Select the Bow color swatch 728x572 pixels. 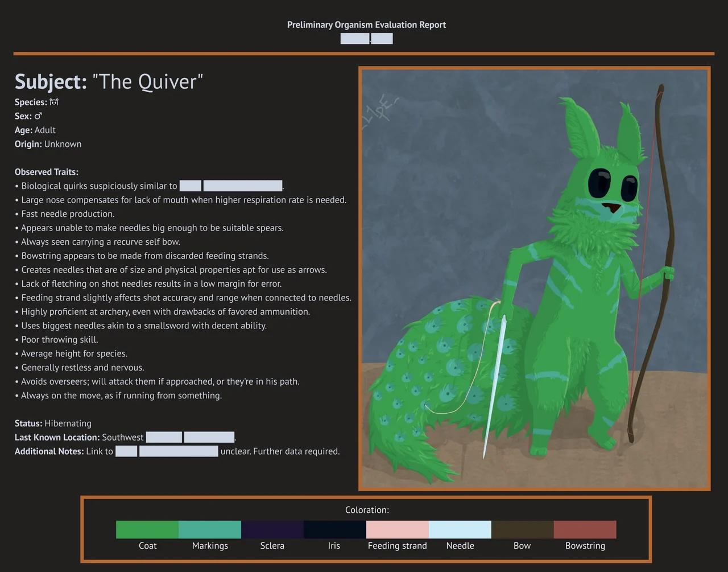(x=522, y=529)
